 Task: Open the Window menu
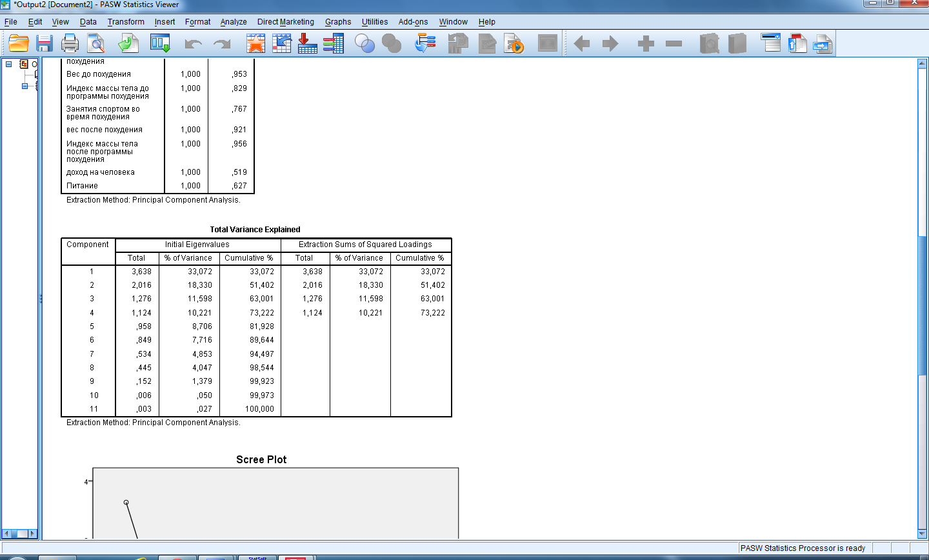(454, 22)
